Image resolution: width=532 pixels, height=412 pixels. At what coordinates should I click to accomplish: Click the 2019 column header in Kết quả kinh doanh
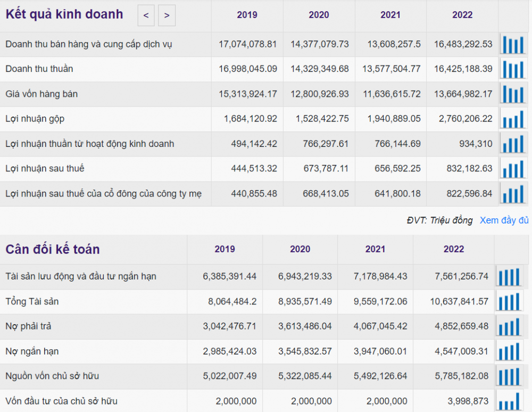247,15
